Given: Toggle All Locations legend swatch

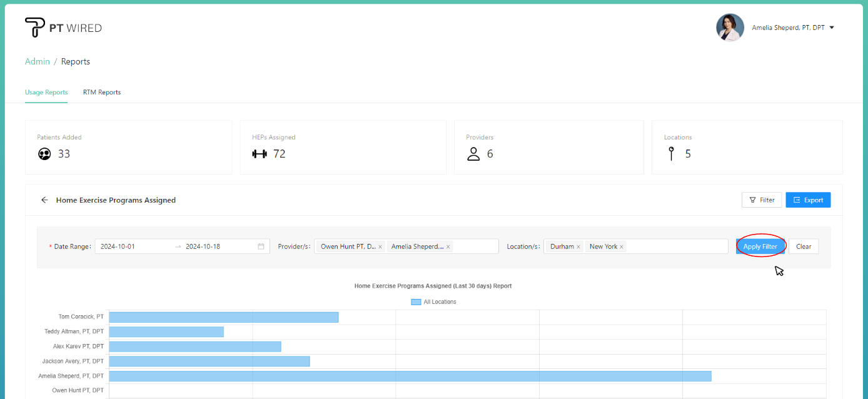Looking at the screenshot, I should 416,302.
